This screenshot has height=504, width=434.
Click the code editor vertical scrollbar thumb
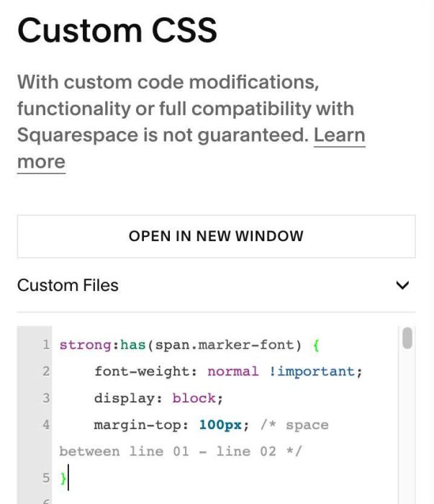(x=407, y=338)
